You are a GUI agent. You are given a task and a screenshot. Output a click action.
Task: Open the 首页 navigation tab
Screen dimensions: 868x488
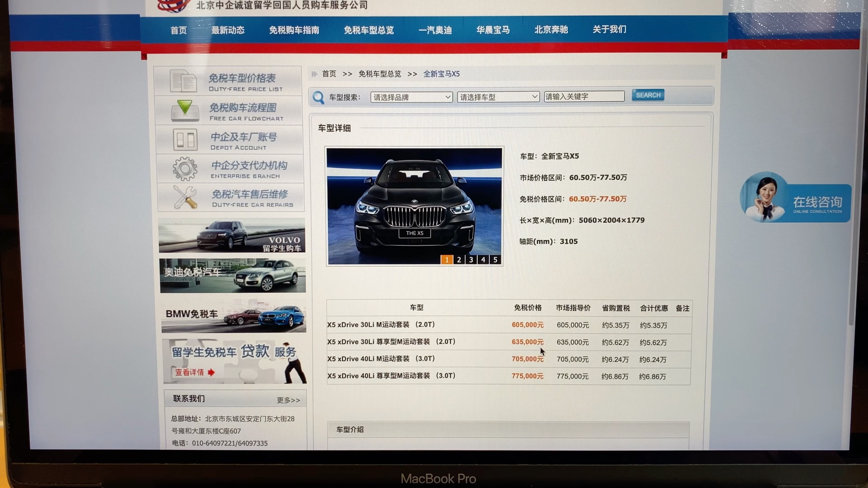tap(178, 30)
